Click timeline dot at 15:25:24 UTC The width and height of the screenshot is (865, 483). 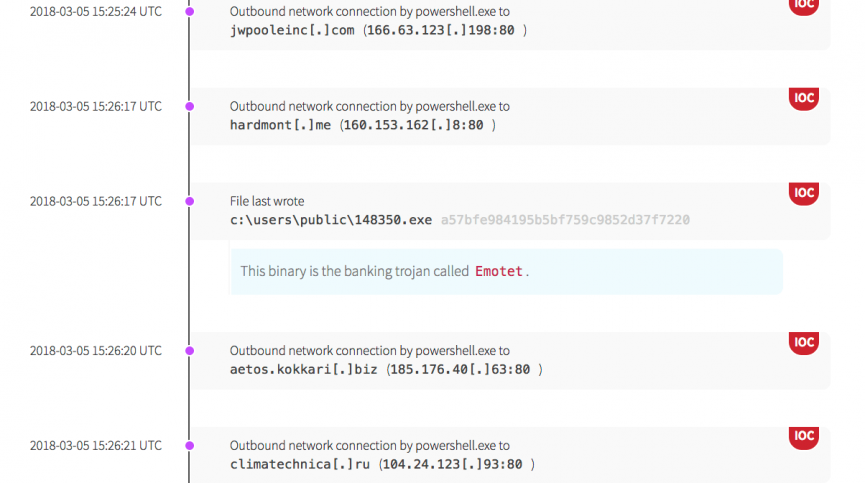tap(189, 12)
